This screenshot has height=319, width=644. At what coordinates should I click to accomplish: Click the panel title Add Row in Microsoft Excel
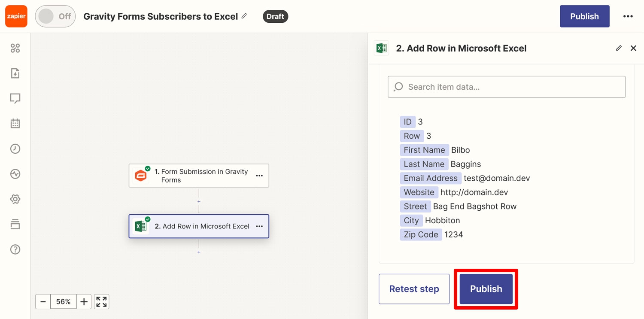[x=461, y=48]
